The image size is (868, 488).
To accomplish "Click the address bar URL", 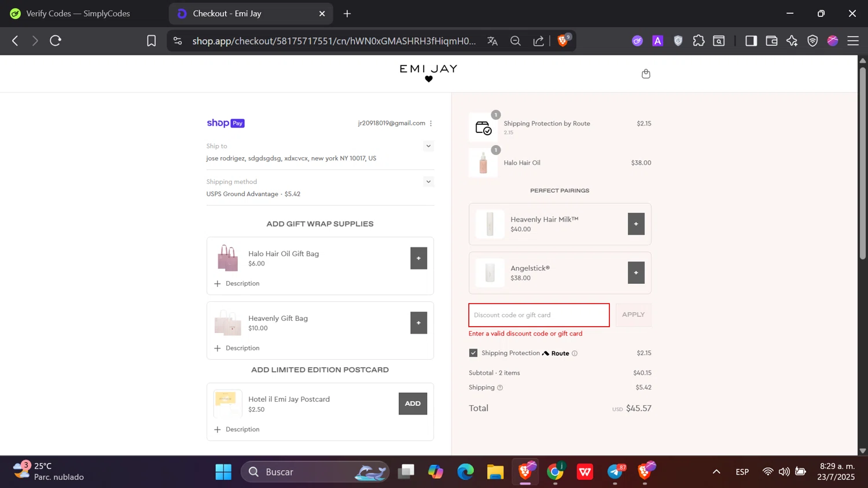I will tap(334, 40).
